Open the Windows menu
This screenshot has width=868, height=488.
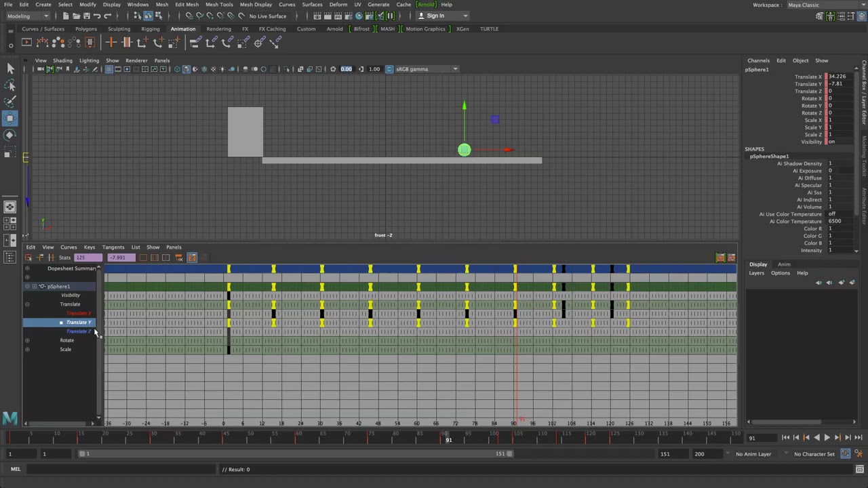tap(138, 5)
